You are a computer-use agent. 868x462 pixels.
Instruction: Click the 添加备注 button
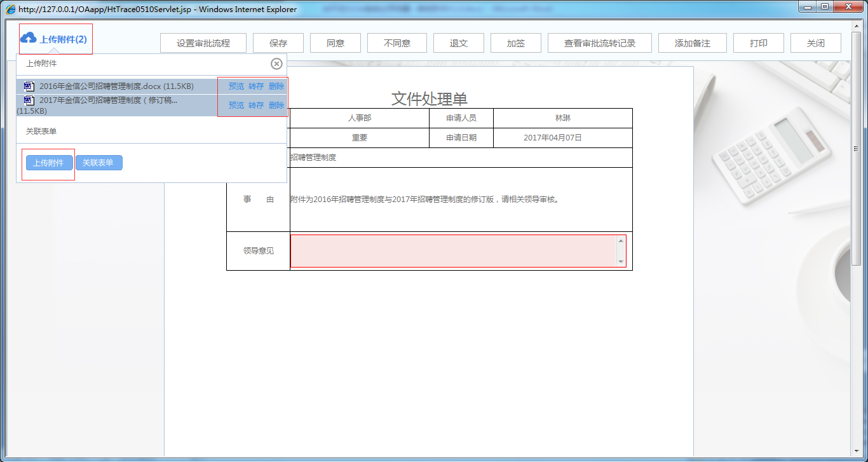(693, 43)
